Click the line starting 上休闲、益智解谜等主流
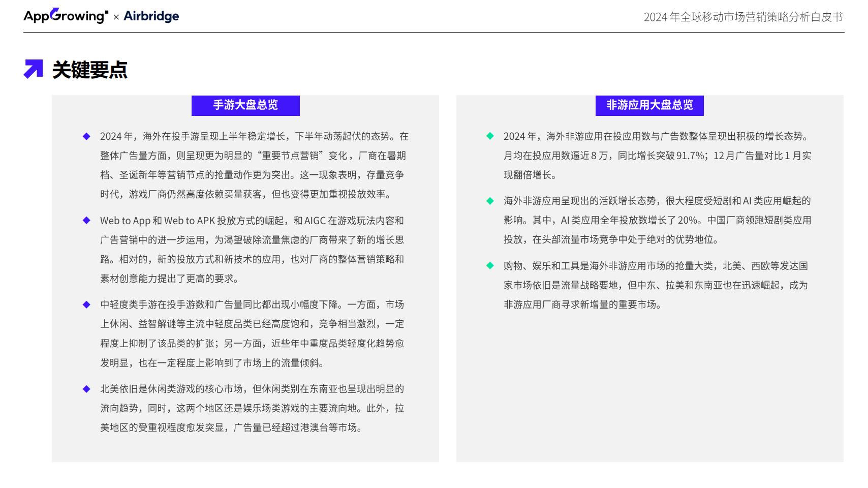The image size is (868, 488). 252,324
